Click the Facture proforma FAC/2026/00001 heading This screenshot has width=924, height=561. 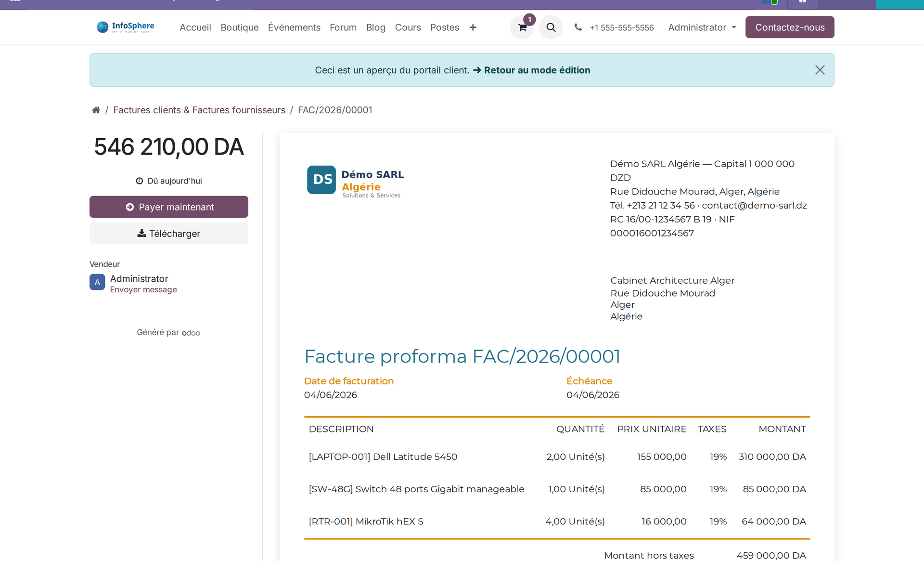coord(462,356)
